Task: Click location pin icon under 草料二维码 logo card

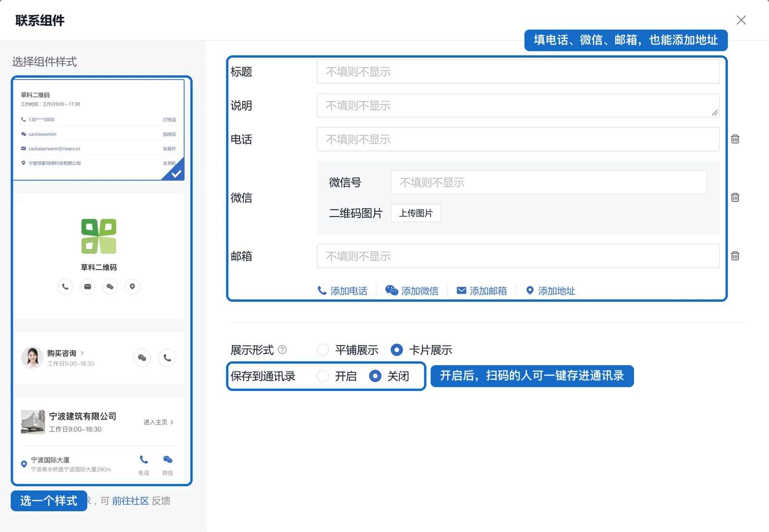Action: pos(132,286)
